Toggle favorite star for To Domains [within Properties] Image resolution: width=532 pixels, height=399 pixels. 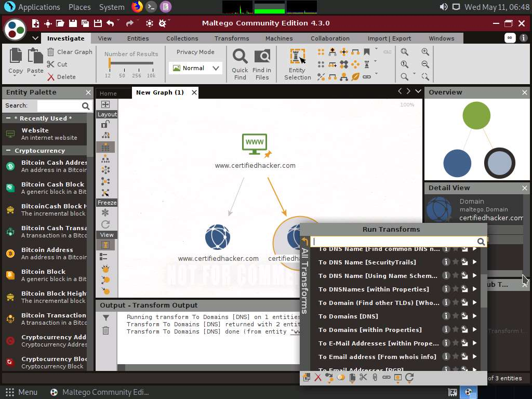tap(455, 329)
